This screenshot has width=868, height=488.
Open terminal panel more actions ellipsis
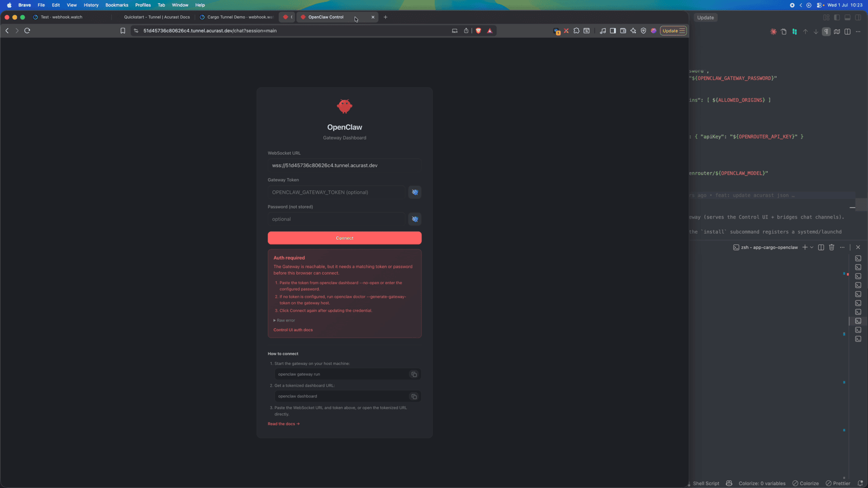(842, 247)
